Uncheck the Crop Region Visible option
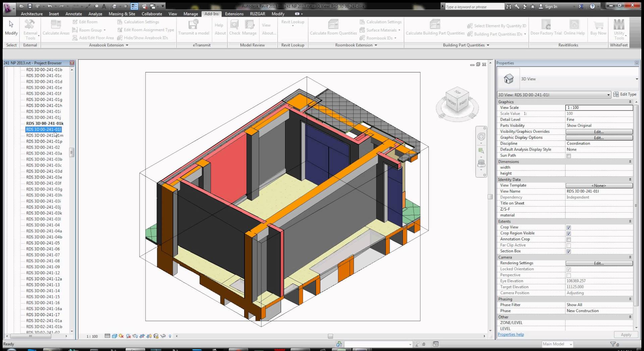 coord(569,233)
